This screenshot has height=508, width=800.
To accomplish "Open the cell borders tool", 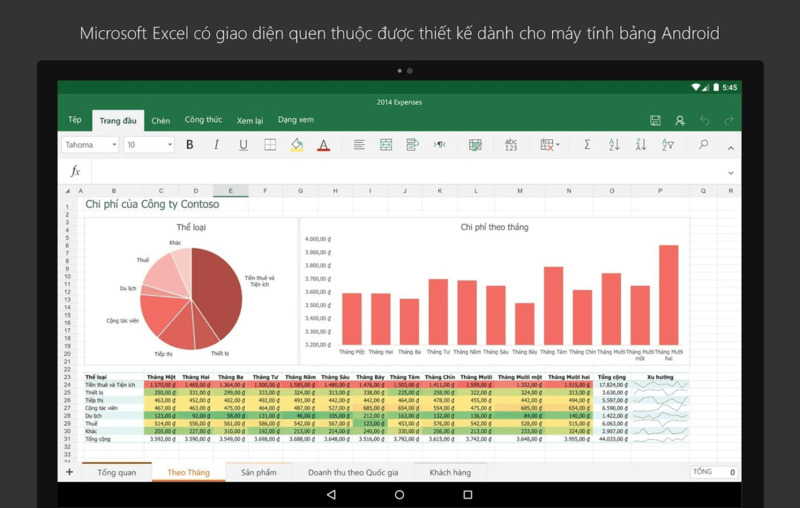I will click(270, 145).
